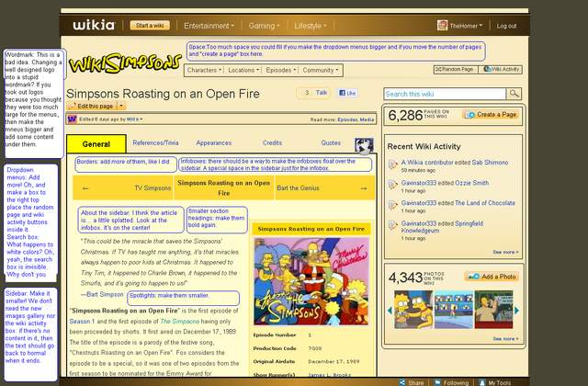588x386 pixels.
Task: Click the left arrow to TV Simpsons
Action: coord(85,188)
